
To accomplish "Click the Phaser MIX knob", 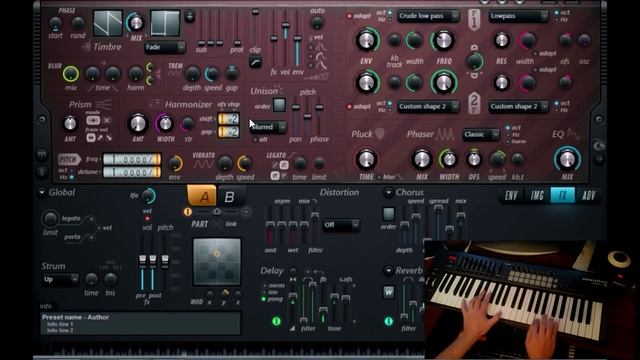I will [x=421, y=159].
